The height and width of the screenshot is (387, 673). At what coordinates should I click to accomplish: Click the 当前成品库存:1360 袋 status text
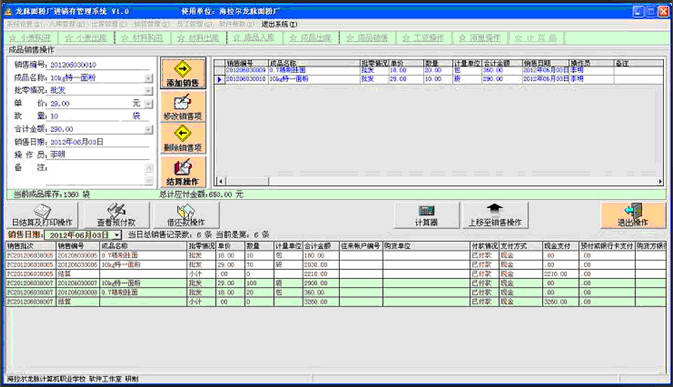pos(52,195)
